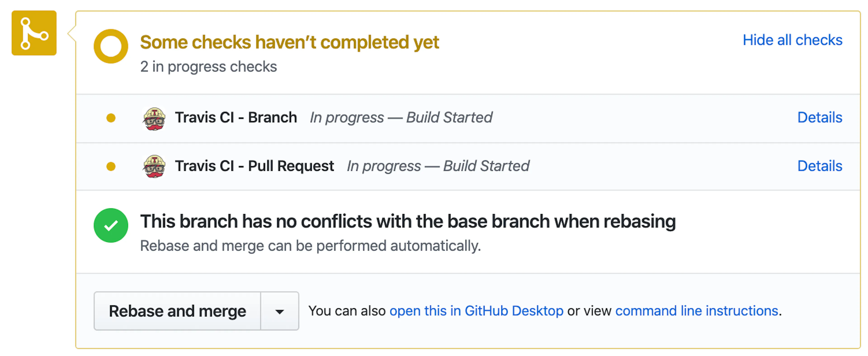Click 'Some checks haven't completed yet' heading
Viewport: 868px width, 356px height.
pyautogui.click(x=289, y=42)
